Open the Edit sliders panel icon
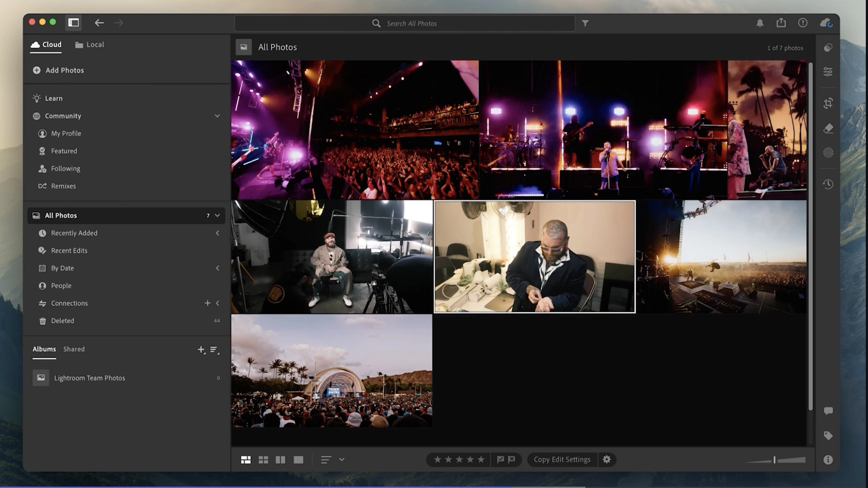The height and width of the screenshot is (488, 868). pyautogui.click(x=828, y=72)
